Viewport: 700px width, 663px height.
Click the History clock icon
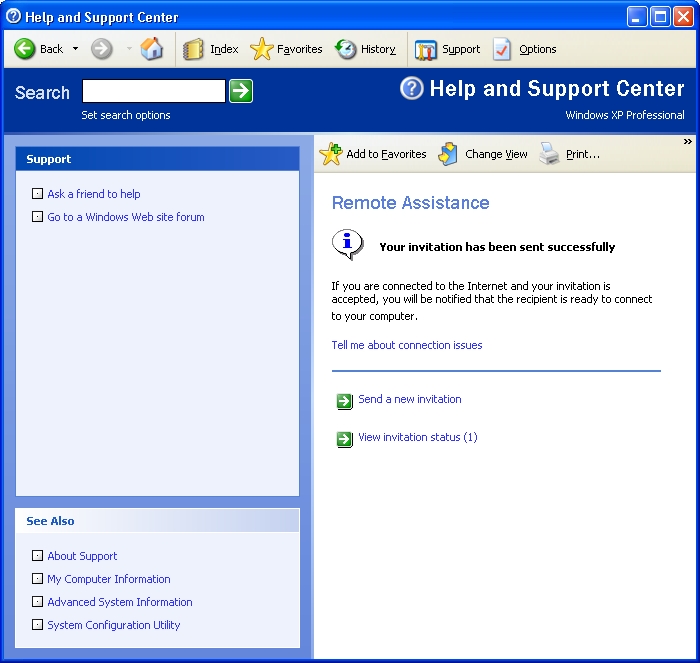point(346,49)
